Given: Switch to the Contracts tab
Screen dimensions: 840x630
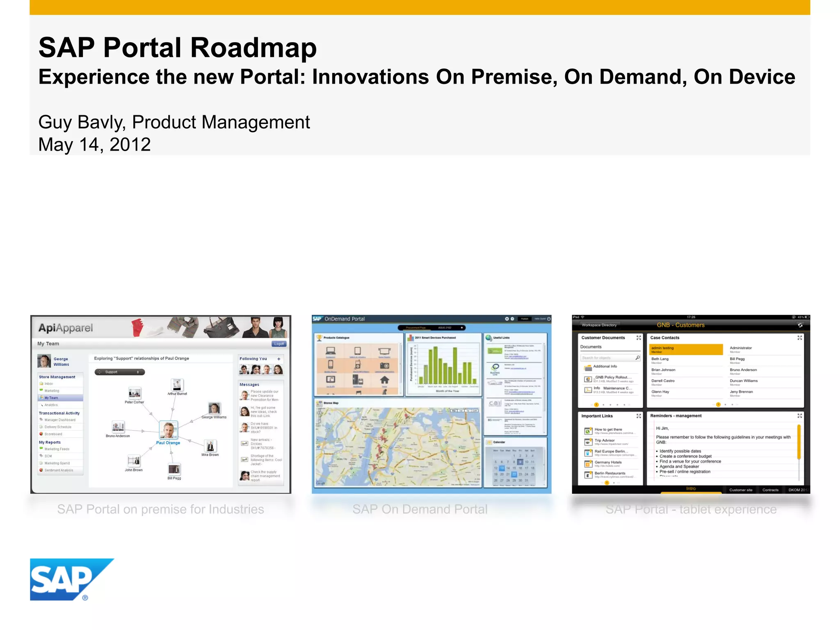Looking at the screenshot, I should (770, 490).
